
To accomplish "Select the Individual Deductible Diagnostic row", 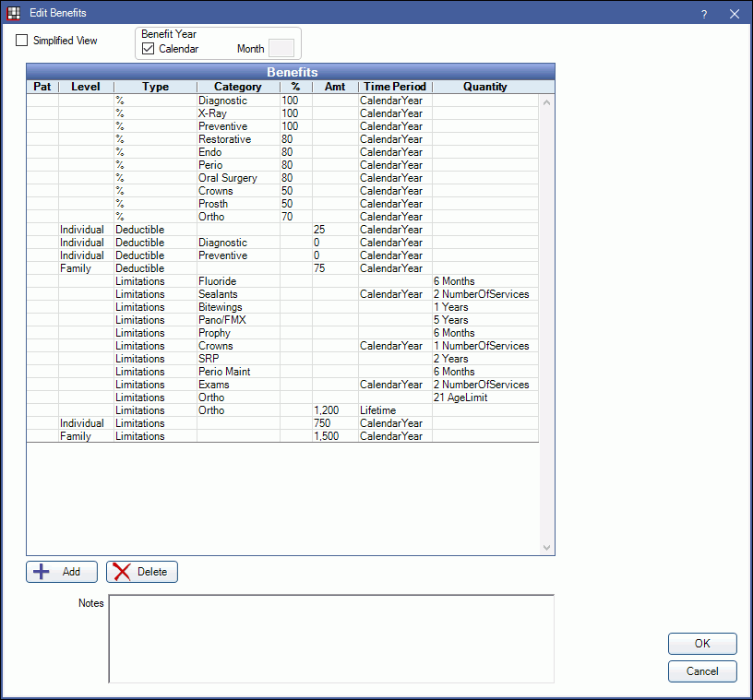I will tap(282, 243).
